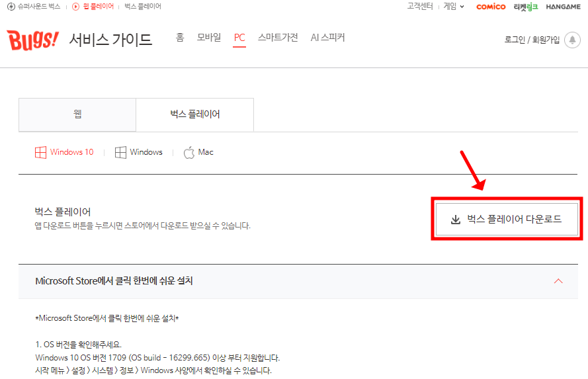Click the '시작 메뉴 > 설정 > 시스템' line
Image resolution: width=588 pixels, height=379 pixels.
pos(153,370)
